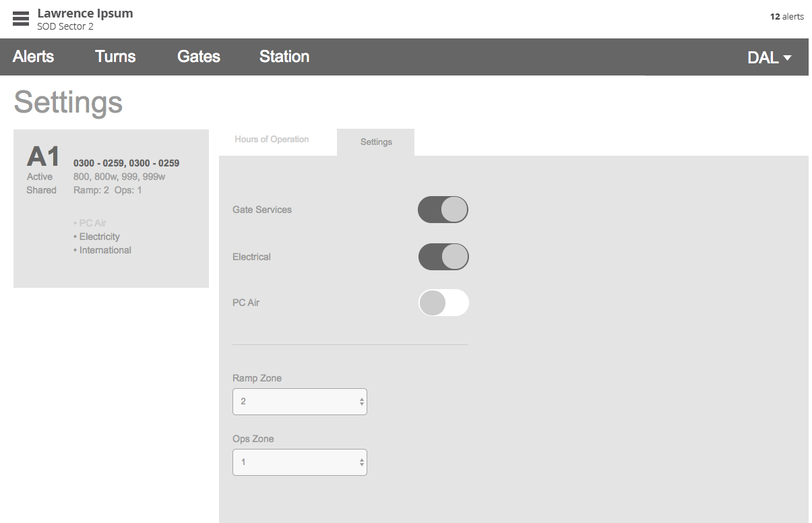Open the Ramp Zone selector

point(299,401)
